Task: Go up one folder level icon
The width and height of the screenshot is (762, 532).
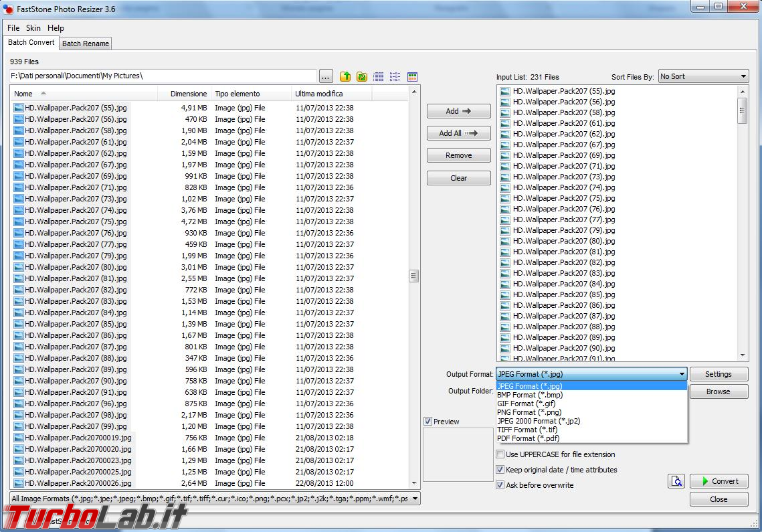Action: 345,76
